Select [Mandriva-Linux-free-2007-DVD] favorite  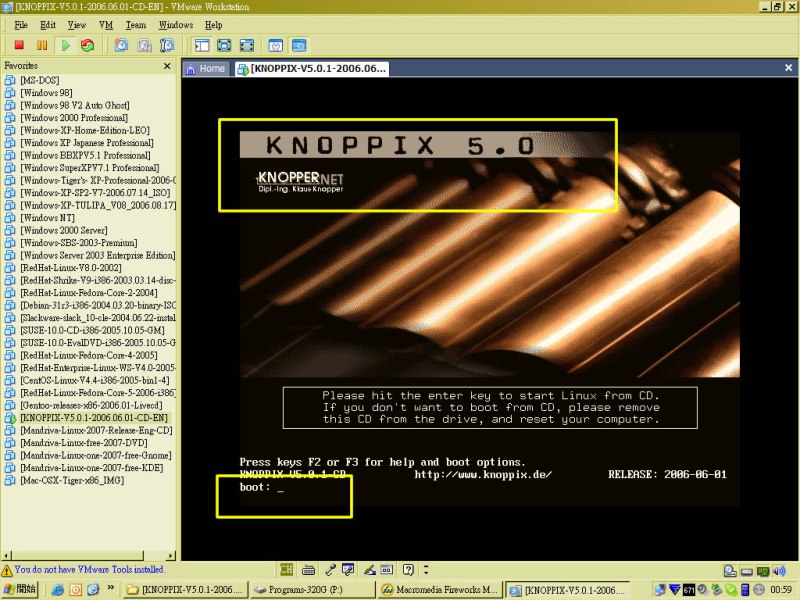[x=84, y=443]
